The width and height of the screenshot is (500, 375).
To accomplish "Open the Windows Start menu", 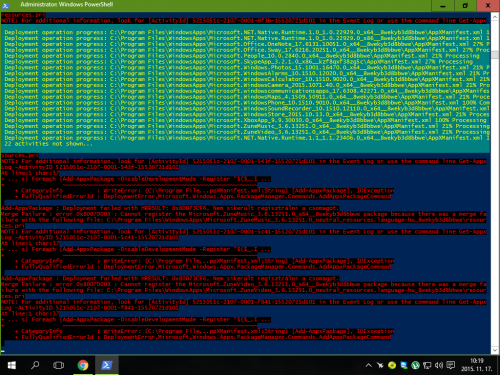I will [x=12, y=365].
